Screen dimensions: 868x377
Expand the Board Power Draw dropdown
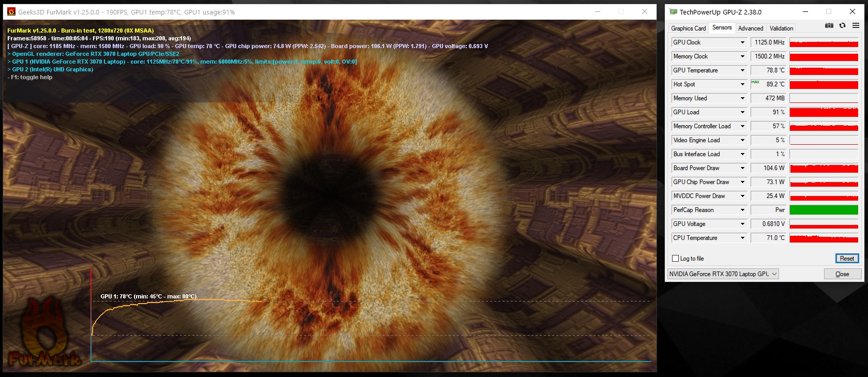click(x=742, y=168)
